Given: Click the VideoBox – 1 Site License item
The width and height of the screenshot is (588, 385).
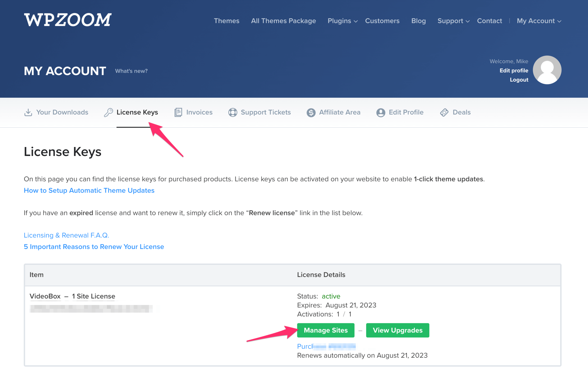Looking at the screenshot, I should 72,296.
